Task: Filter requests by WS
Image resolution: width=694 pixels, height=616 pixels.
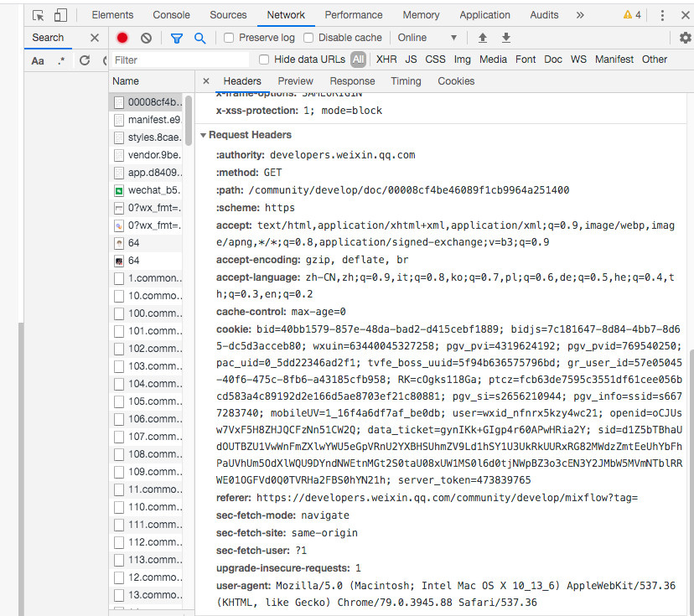Action: point(578,60)
